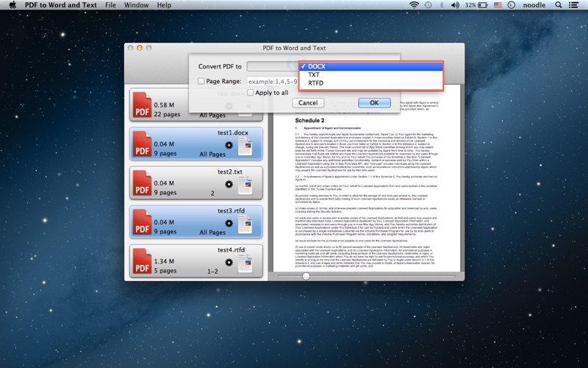Click the Bluetooth menu bar icon

(x=442, y=5)
